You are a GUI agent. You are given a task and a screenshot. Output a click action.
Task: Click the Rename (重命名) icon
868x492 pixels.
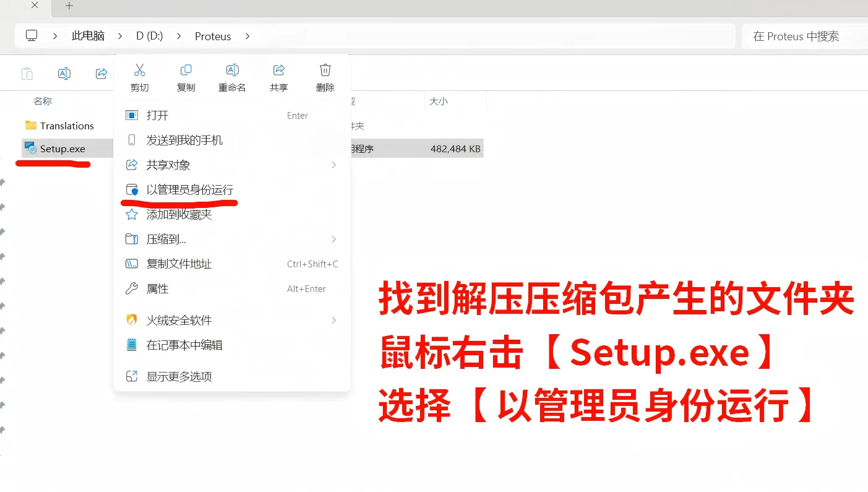point(232,70)
